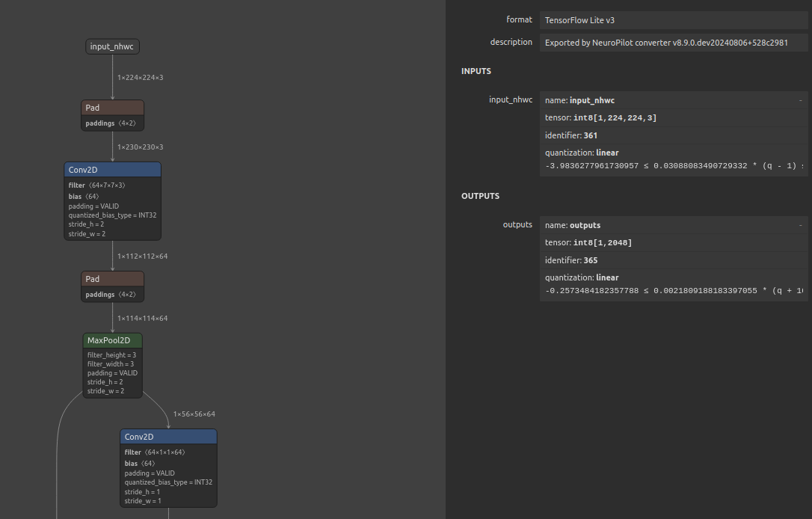Select the input_nhwc graph node
This screenshot has width=812, height=519.
point(112,46)
